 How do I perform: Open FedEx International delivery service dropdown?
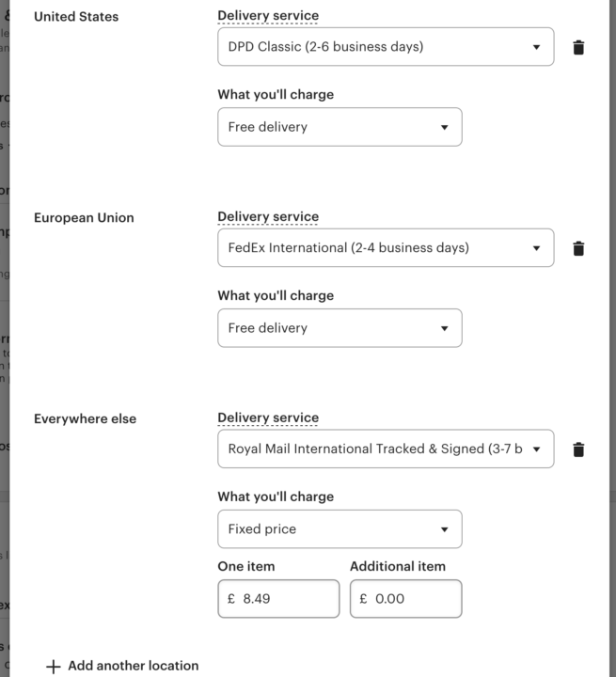(x=385, y=248)
